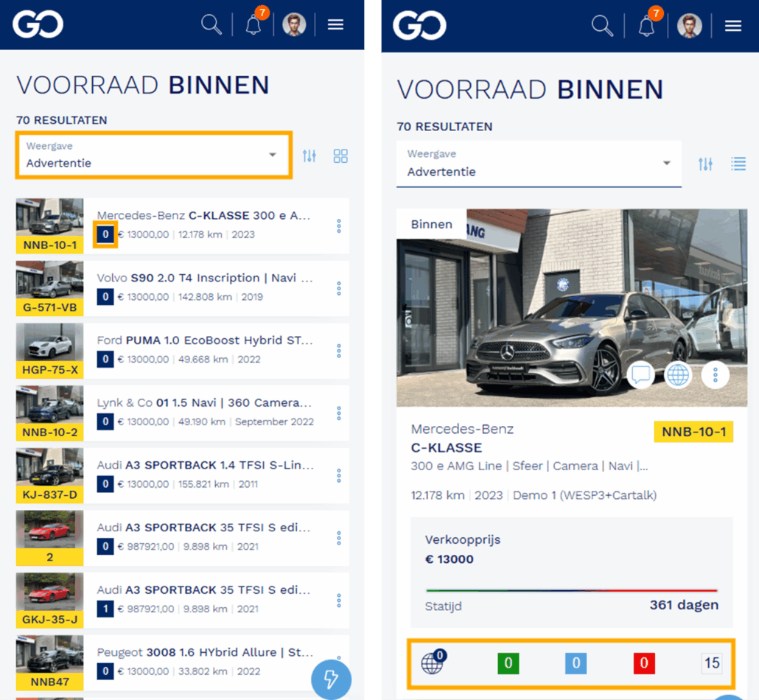Open user avatar in left panel
Screen dimensions: 759x700
pyautogui.click(x=294, y=24)
